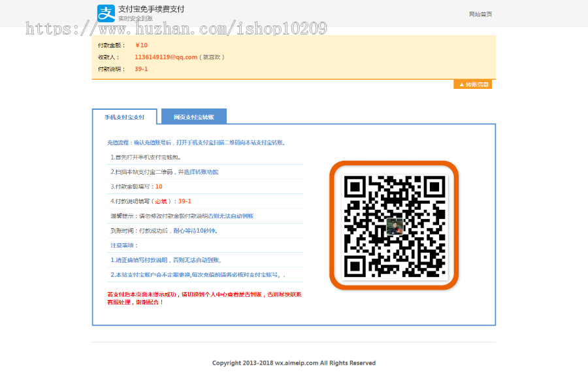Click the Copyright 2013-2018 wx.aimeip.com footer
The width and height of the screenshot is (588, 383).
(x=293, y=363)
